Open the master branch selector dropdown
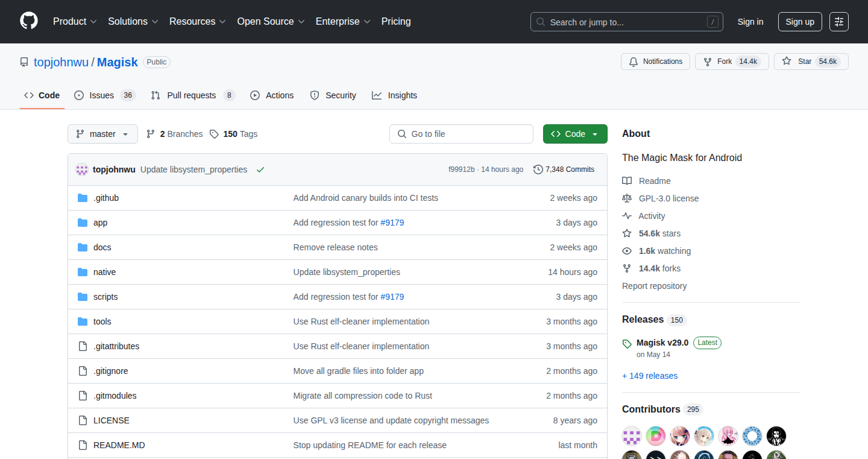 (102, 134)
